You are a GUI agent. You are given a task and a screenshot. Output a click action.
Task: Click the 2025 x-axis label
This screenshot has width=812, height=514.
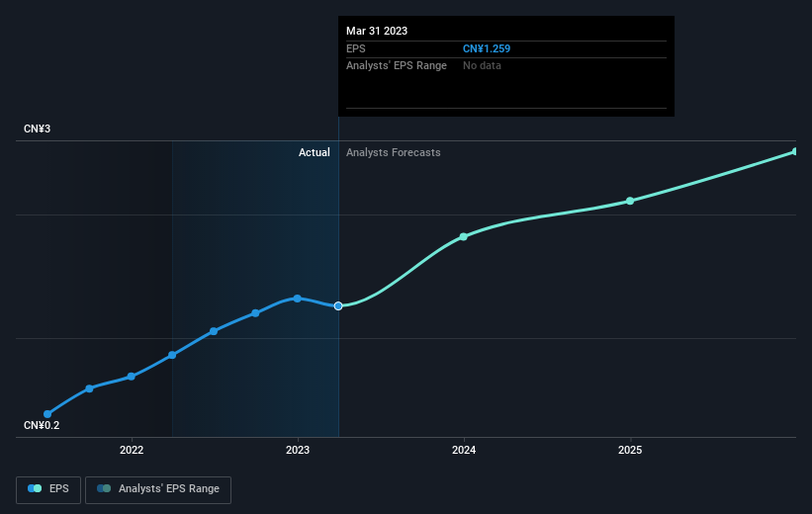(x=630, y=450)
